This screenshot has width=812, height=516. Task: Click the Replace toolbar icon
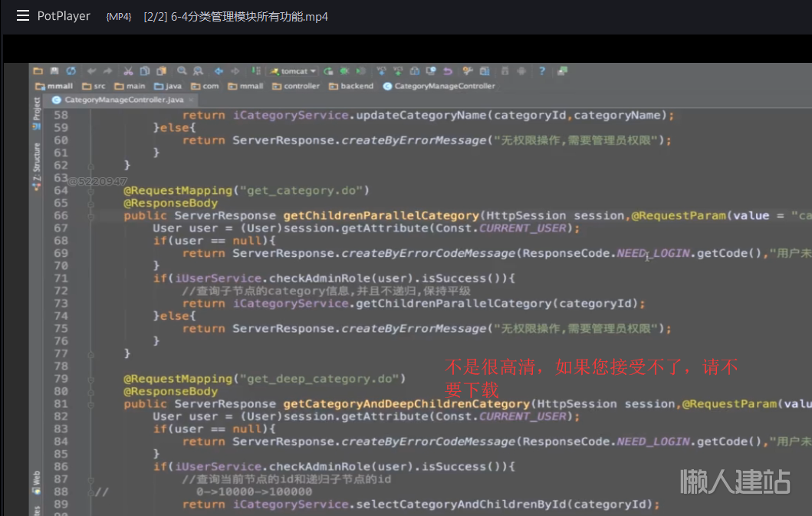coord(198,71)
